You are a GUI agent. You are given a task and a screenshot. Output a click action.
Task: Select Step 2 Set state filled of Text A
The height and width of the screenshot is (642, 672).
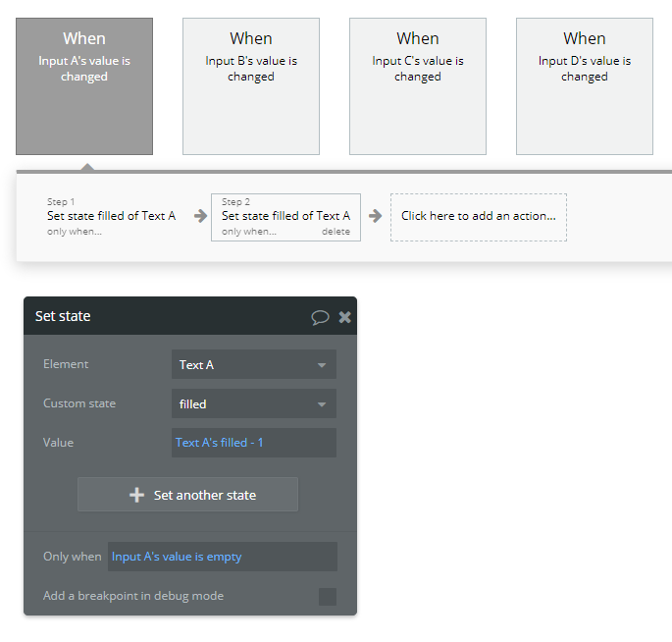pos(285,216)
